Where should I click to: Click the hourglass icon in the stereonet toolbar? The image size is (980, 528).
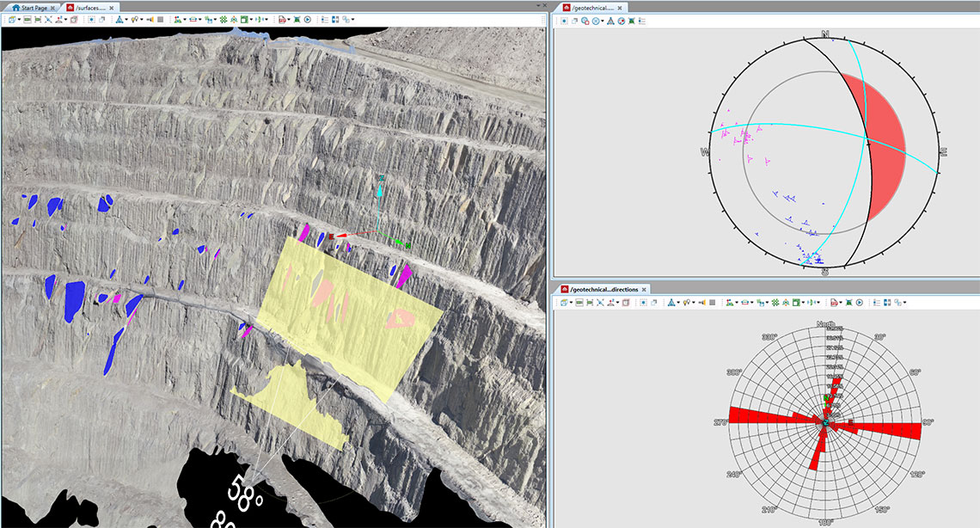[x=631, y=21]
